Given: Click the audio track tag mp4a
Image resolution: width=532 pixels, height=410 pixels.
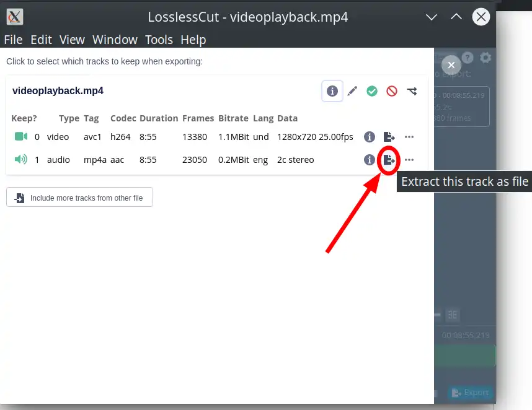Looking at the screenshot, I should (95, 160).
